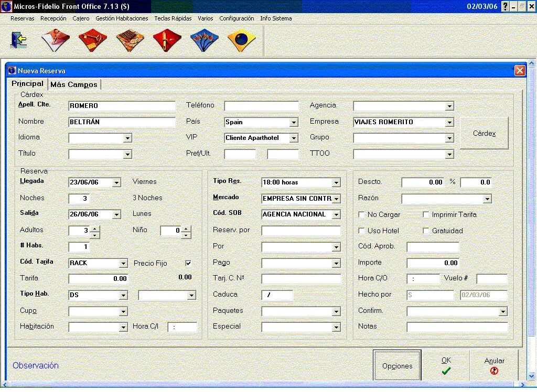Expand the Tipo Hab. DS dropdown
537x392 pixels.
123,295
